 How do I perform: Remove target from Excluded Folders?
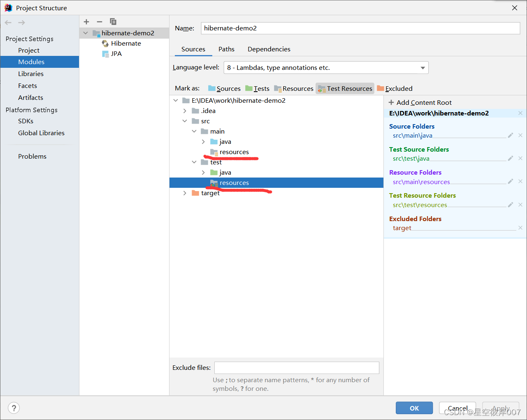[x=520, y=228]
